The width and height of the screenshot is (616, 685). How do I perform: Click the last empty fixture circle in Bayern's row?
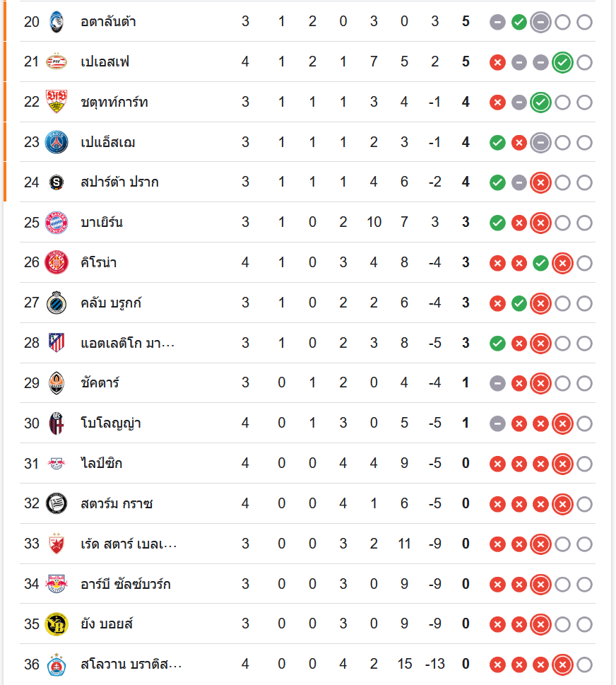[584, 223]
